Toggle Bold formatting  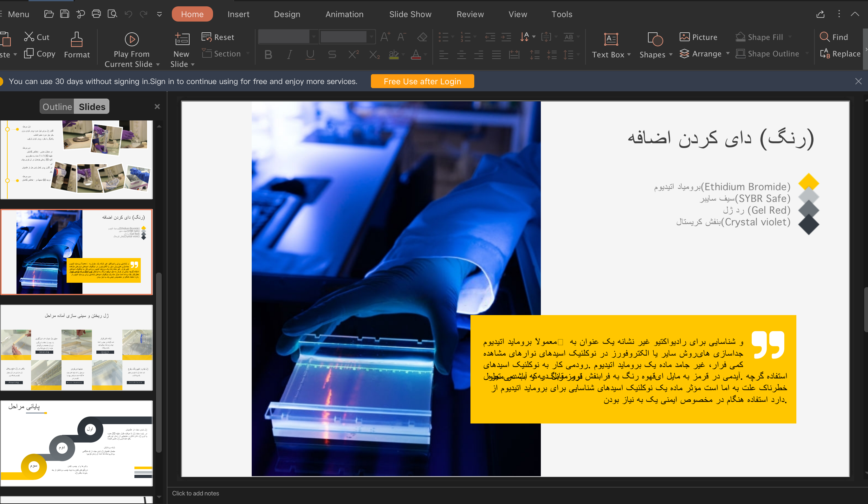[x=268, y=55]
